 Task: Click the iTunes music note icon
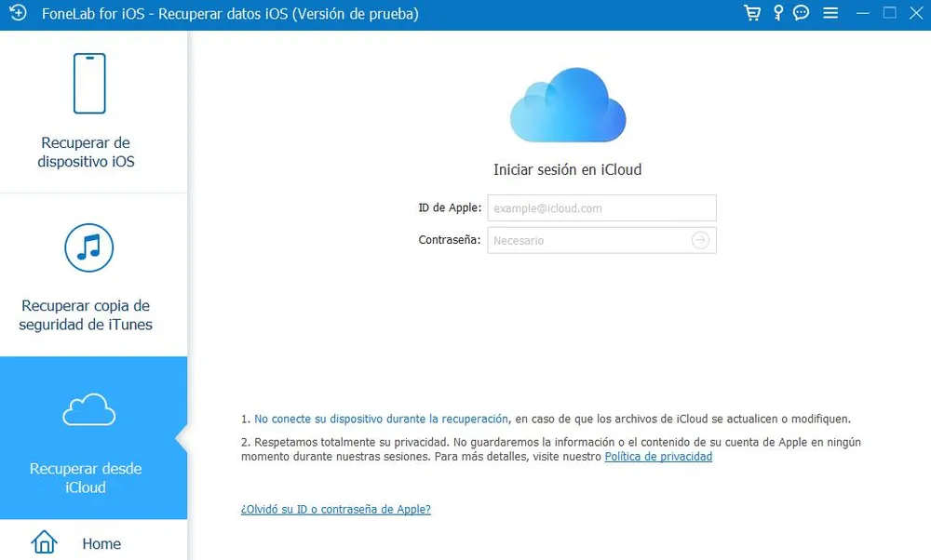(88, 247)
